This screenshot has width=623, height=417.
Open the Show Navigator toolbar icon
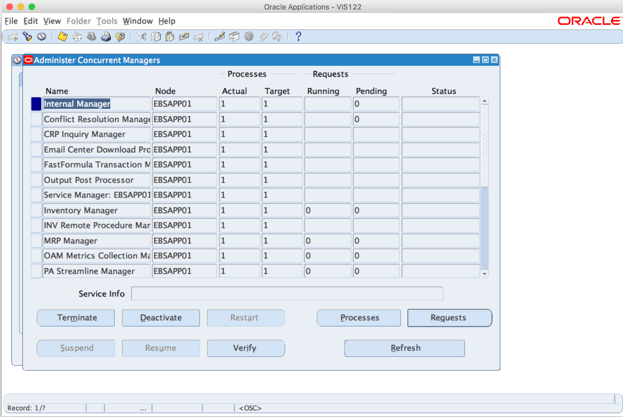(41, 37)
